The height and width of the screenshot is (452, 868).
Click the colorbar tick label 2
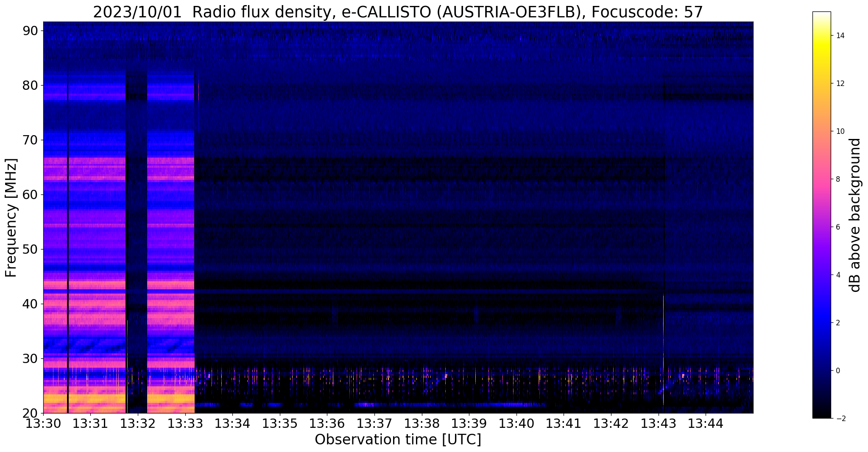[838, 323]
